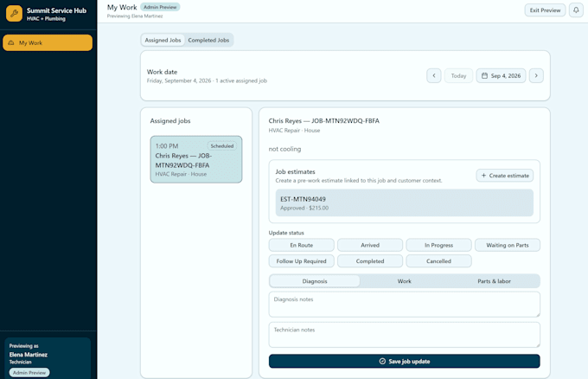Set status to Completed
This screenshot has height=379, width=588.
pyautogui.click(x=370, y=261)
